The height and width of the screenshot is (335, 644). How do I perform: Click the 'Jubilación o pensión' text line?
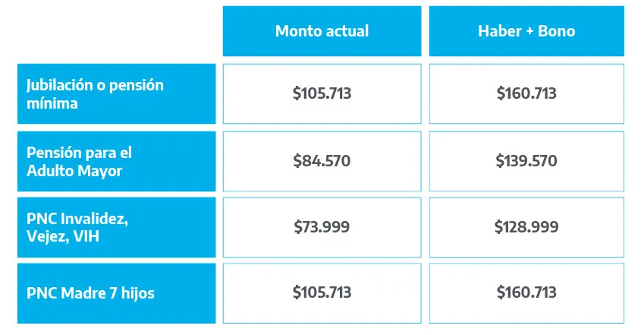pyautogui.click(x=95, y=85)
